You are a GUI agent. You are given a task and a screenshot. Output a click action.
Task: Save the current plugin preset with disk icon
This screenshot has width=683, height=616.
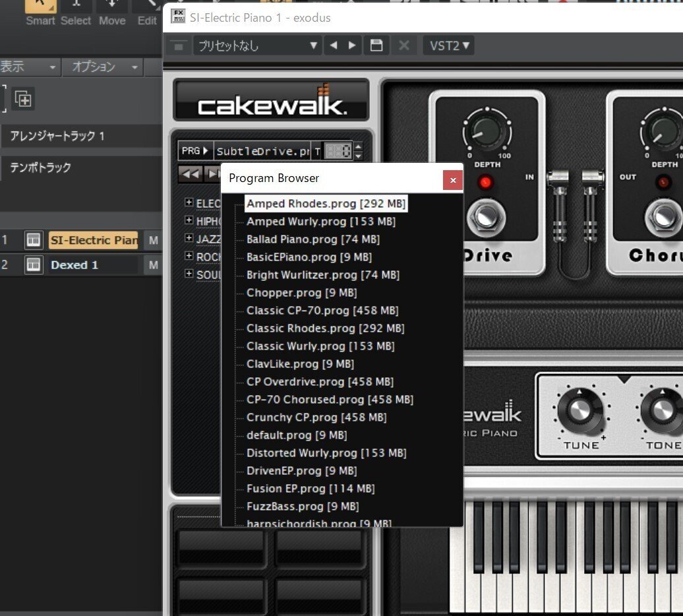[x=376, y=45]
